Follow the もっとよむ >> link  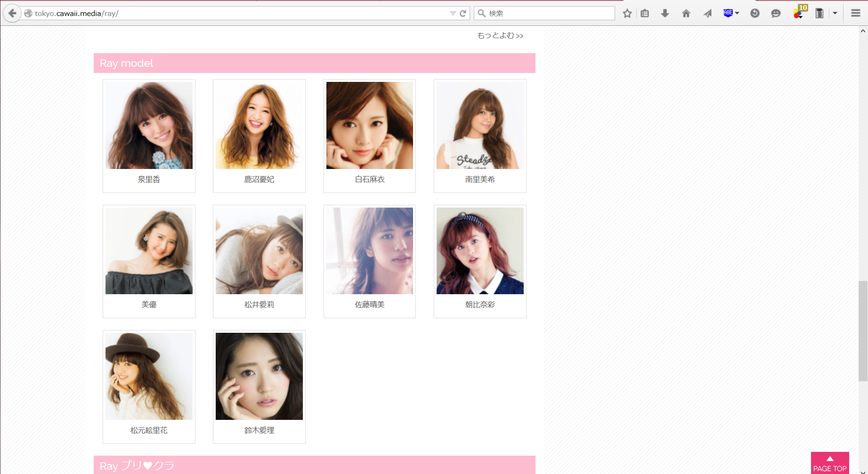[500, 36]
